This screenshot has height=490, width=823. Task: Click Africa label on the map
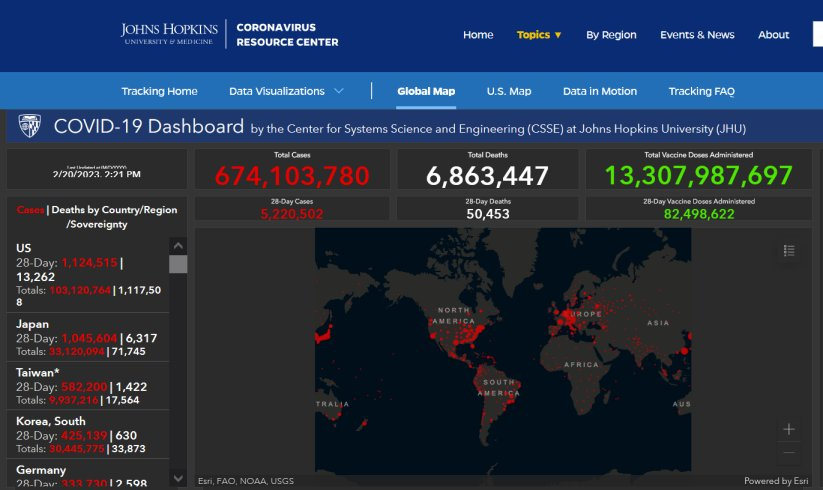[581, 364]
